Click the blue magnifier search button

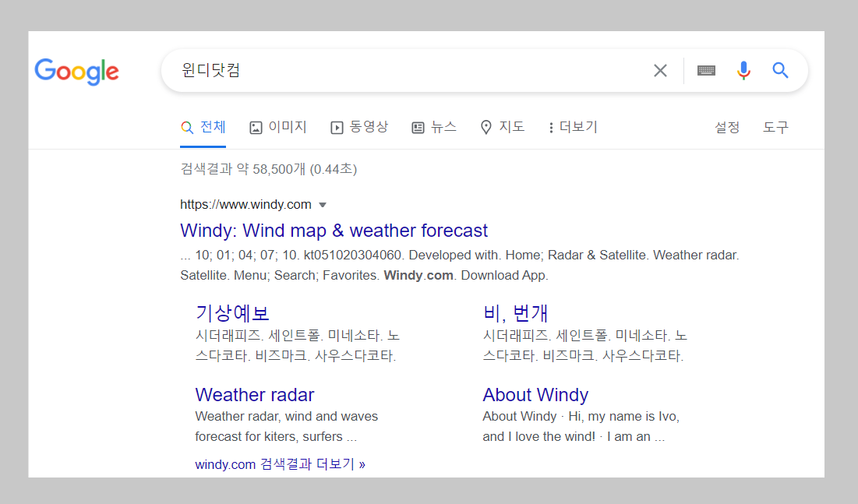tap(780, 70)
